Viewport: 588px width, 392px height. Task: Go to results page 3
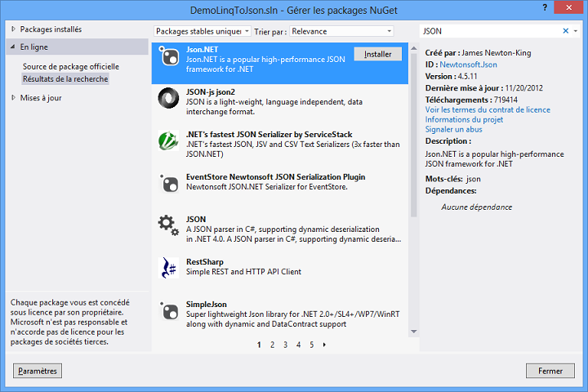[x=285, y=345]
